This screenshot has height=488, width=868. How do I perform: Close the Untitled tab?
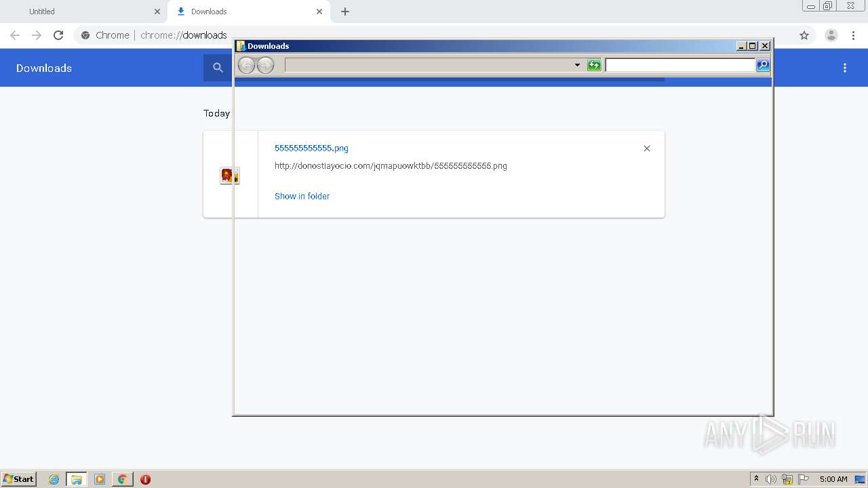(x=157, y=12)
